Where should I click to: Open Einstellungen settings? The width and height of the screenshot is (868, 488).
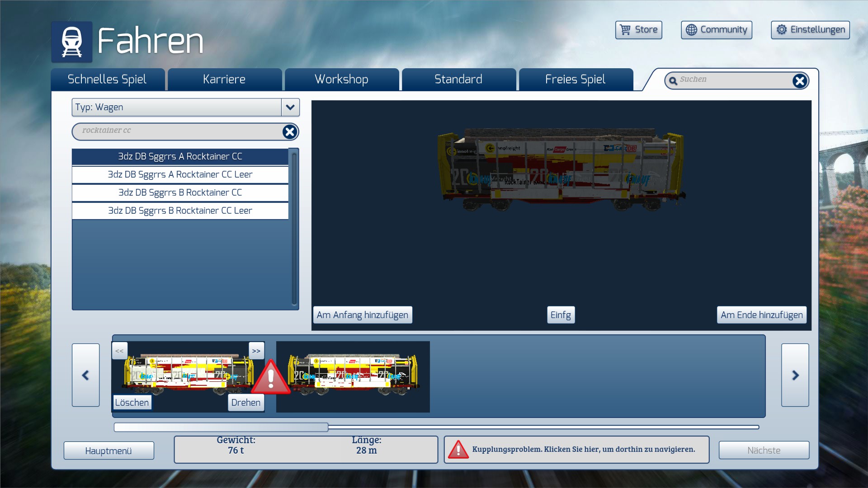pyautogui.click(x=810, y=30)
